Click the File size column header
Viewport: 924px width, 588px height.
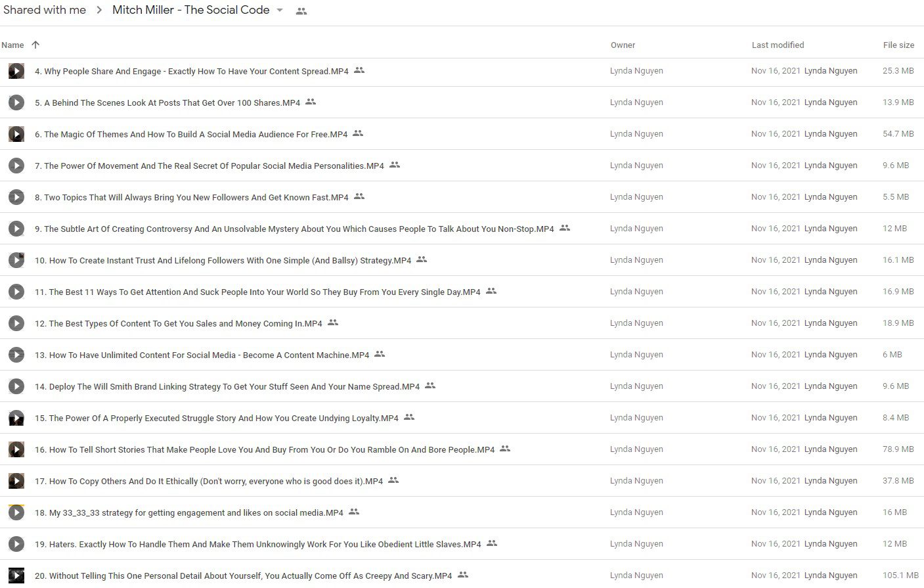[898, 45]
